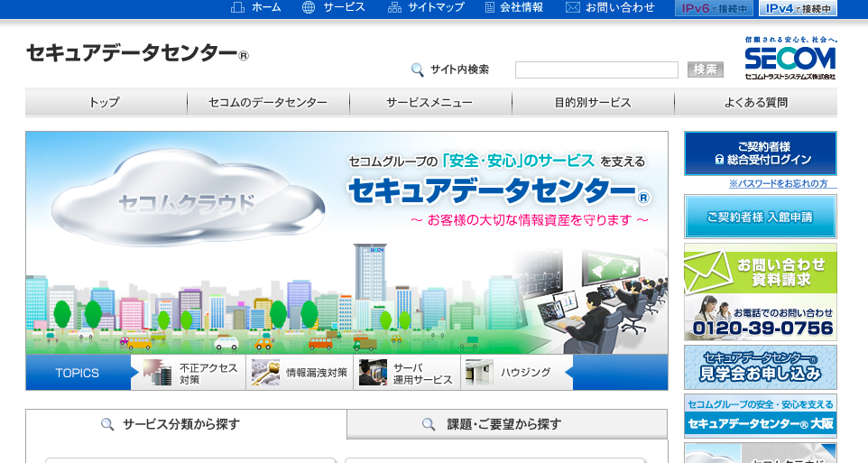Click the key image for 情報漏洩対策
The image size is (868, 463).
click(265, 372)
